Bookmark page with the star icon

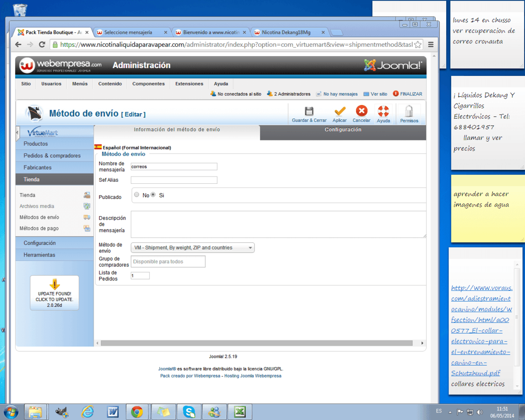tap(418, 44)
